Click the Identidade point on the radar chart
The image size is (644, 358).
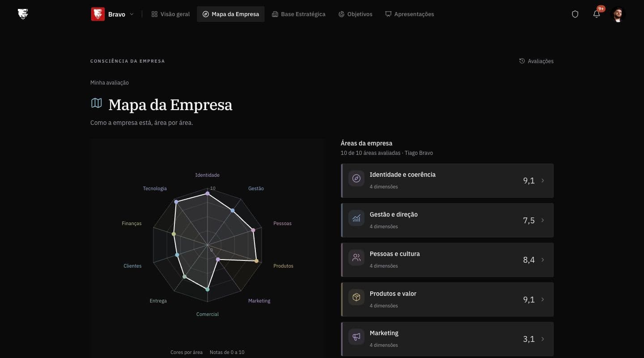tap(207, 193)
